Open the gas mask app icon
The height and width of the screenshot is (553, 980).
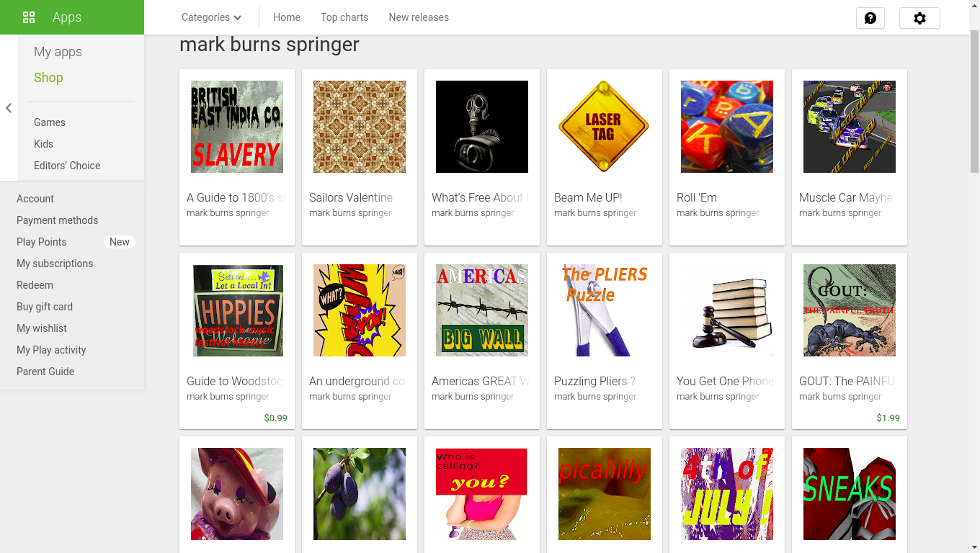coord(481,127)
